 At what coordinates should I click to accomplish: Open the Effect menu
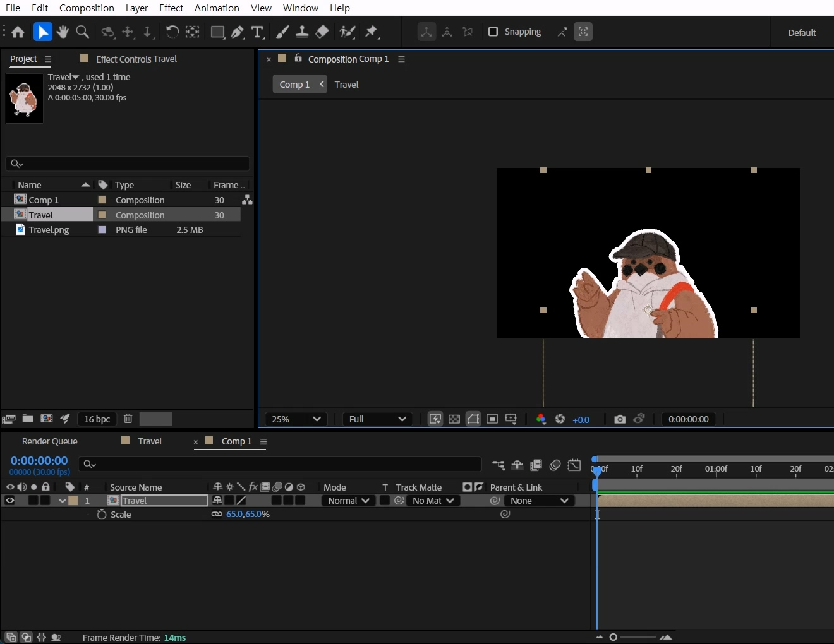point(171,8)
